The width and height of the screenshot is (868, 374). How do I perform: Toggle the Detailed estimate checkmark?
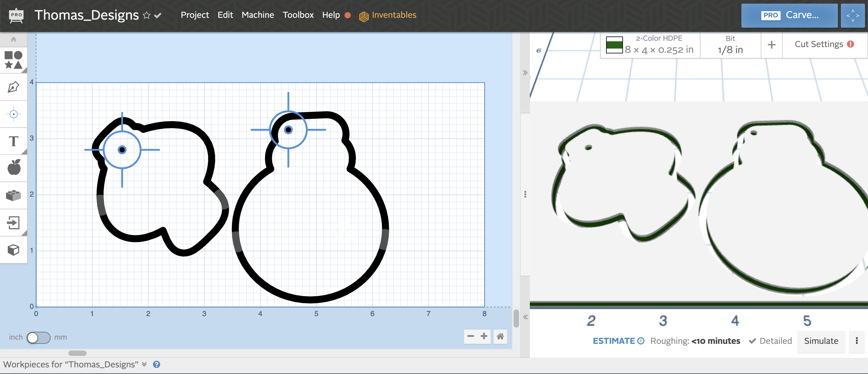(753, 341)
